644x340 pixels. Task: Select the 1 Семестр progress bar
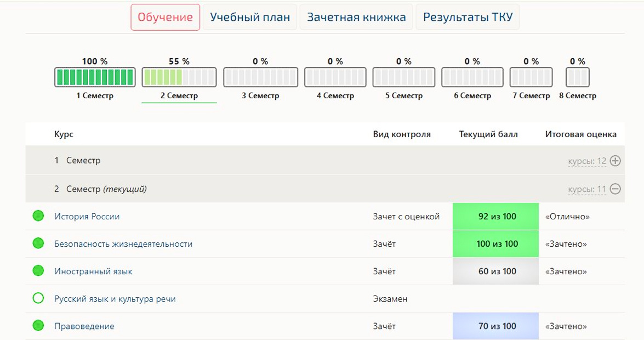click(x=95, y=77)
